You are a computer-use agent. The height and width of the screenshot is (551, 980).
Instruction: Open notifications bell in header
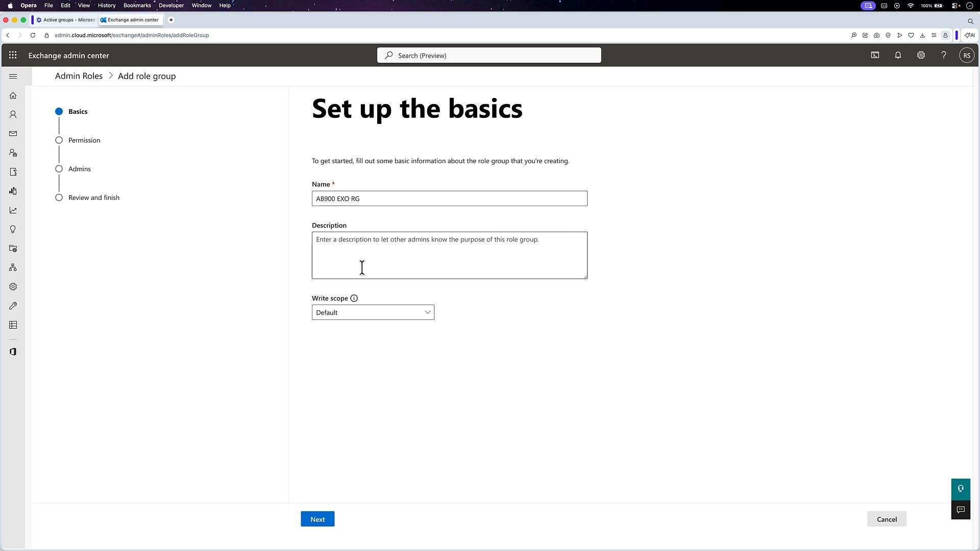[x=898, y=55]
